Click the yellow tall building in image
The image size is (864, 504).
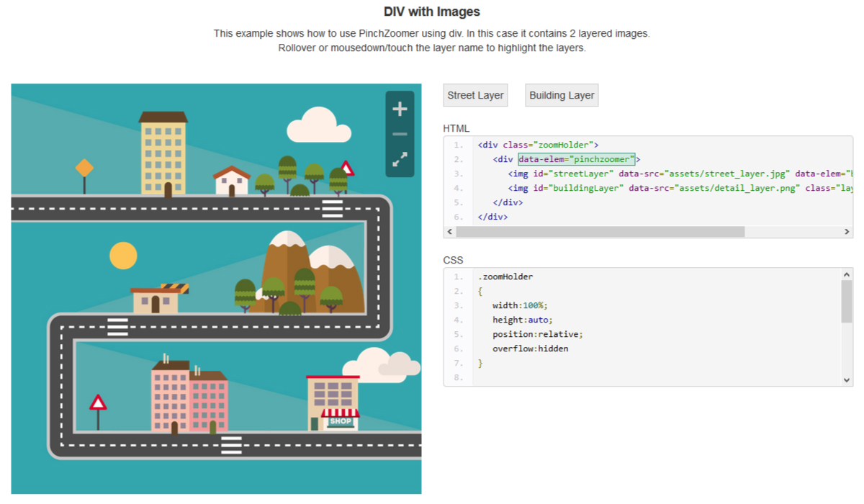163,153
